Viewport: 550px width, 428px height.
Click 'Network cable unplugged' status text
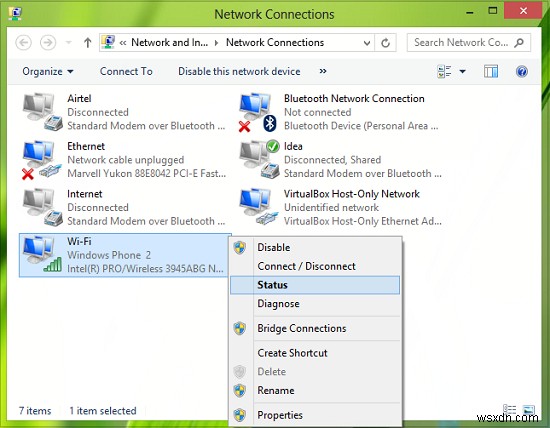click(x=126, y=160)
